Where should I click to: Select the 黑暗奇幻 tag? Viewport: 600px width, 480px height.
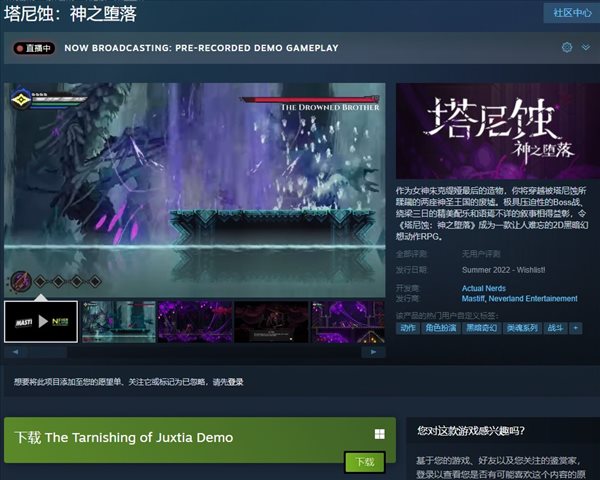[481, 328]
